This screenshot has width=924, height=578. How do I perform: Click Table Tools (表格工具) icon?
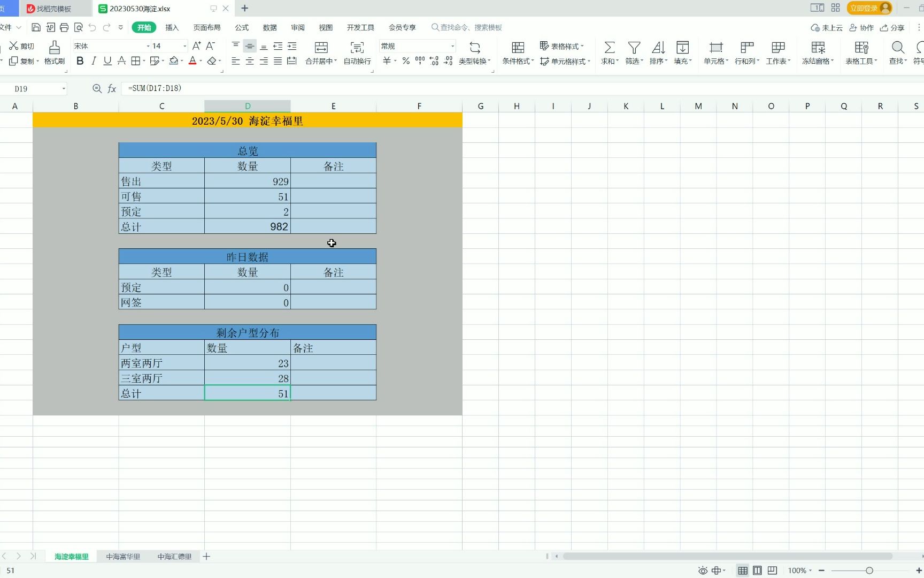pos(861,48)
